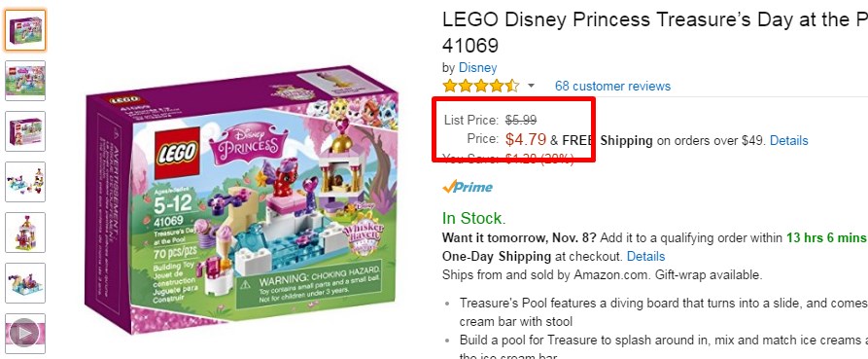Click the $4.79 sale price
Screen dimensions: 868x359
[526, 139]
